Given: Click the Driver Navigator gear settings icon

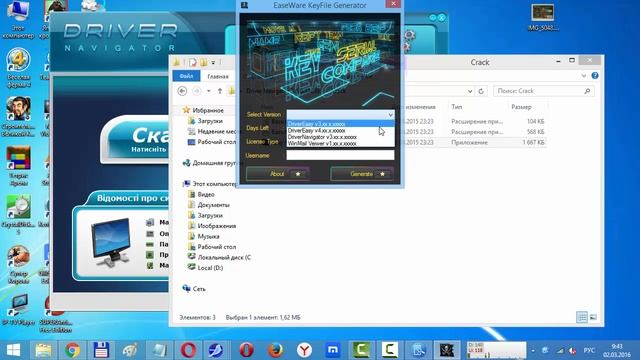Looking at the screenshot, I should click(410, 35).
